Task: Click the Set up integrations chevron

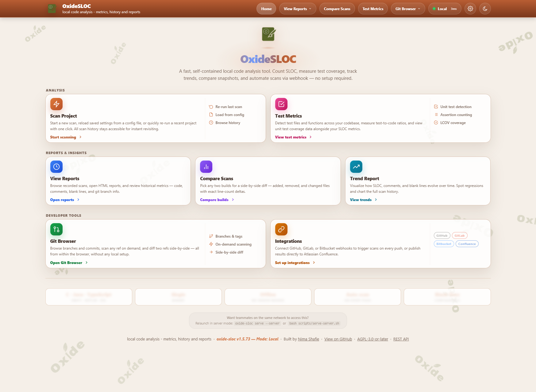Action: tap(314, 262)
